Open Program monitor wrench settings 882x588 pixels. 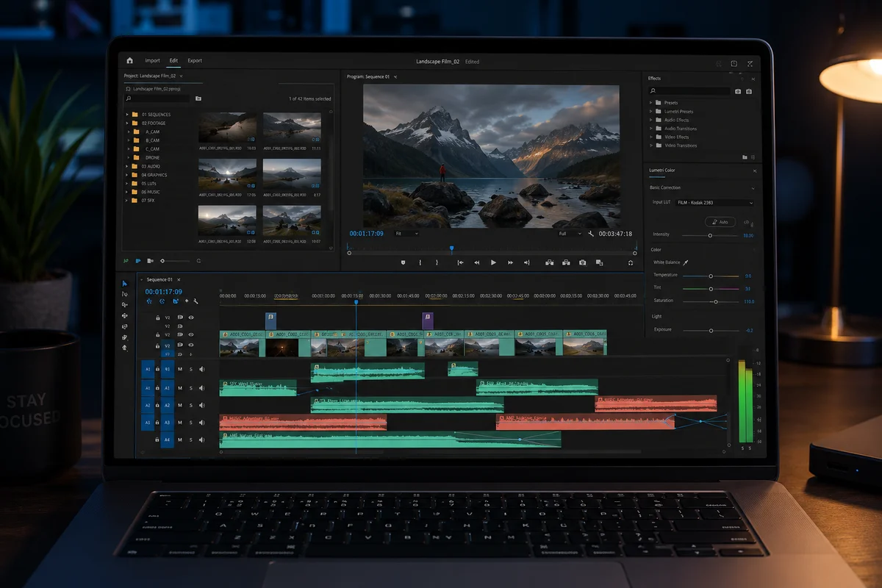click(591, 234)
